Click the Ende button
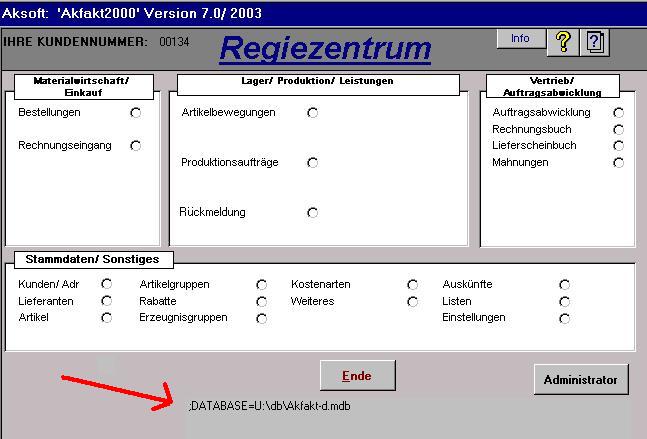The image size is (647, 439). pyautogui.click(x=357, y=375)
